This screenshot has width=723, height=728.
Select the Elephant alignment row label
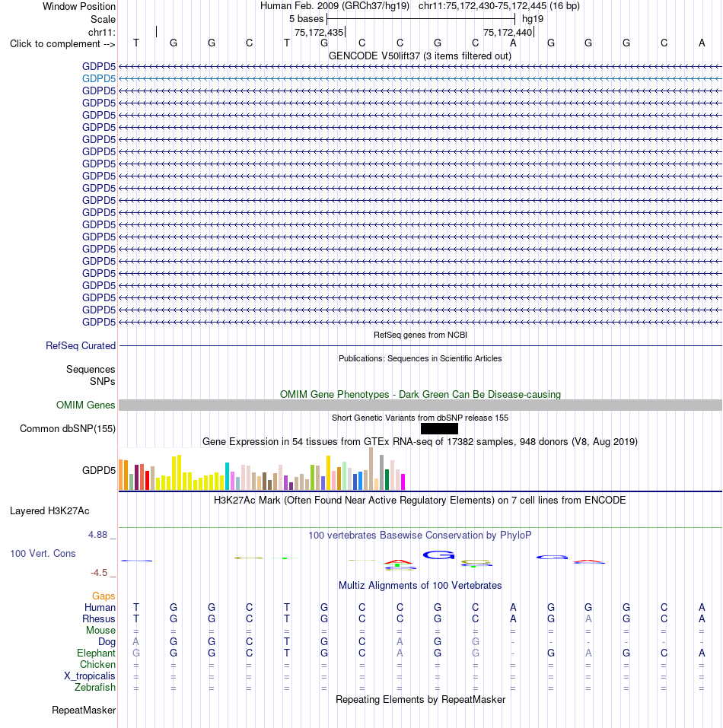96,653
